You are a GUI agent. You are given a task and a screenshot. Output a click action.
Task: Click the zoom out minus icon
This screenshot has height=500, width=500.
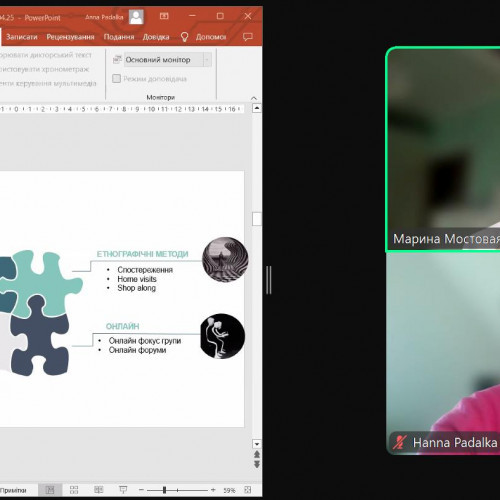point(141,490)
